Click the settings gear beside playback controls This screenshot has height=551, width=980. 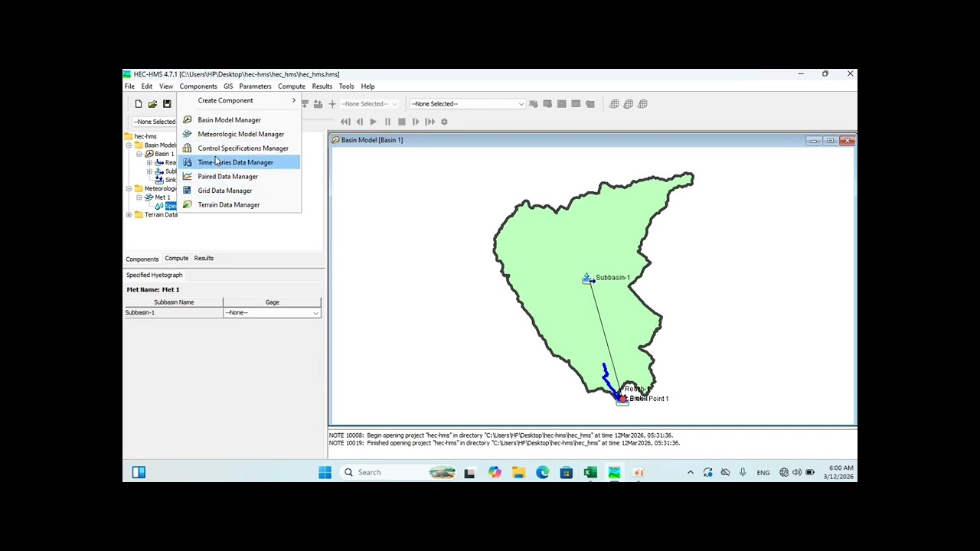pos(444,122)
